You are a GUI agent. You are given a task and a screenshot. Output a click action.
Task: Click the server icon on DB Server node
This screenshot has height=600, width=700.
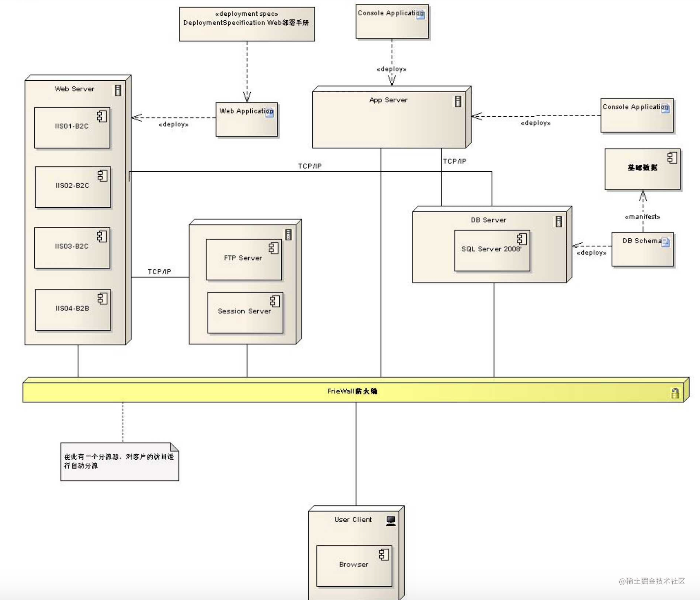pos(559,221)
